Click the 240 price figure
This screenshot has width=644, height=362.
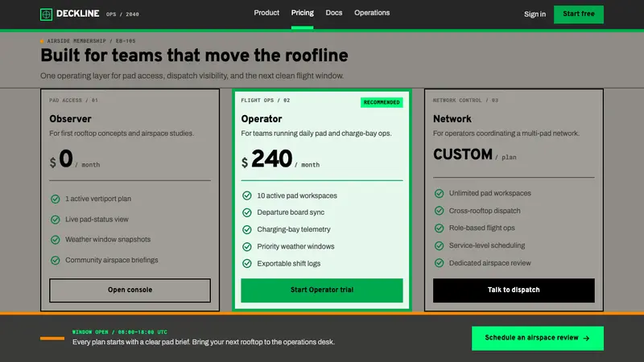(272, 158)
